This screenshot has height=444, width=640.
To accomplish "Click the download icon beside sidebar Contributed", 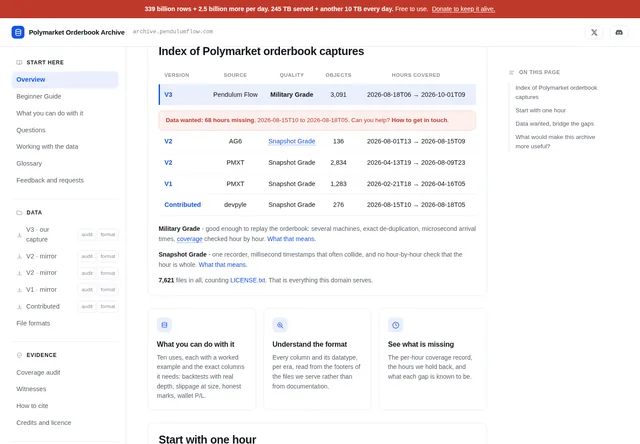I will 19,306.
